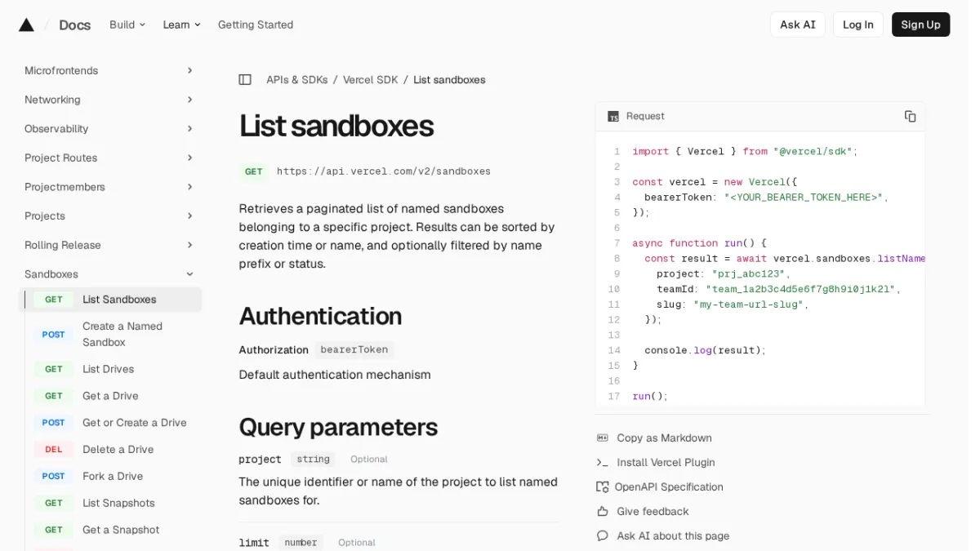Go to the Docs home link
The width and height of the screenshot is (980, 551).
(x=74, y=24)
